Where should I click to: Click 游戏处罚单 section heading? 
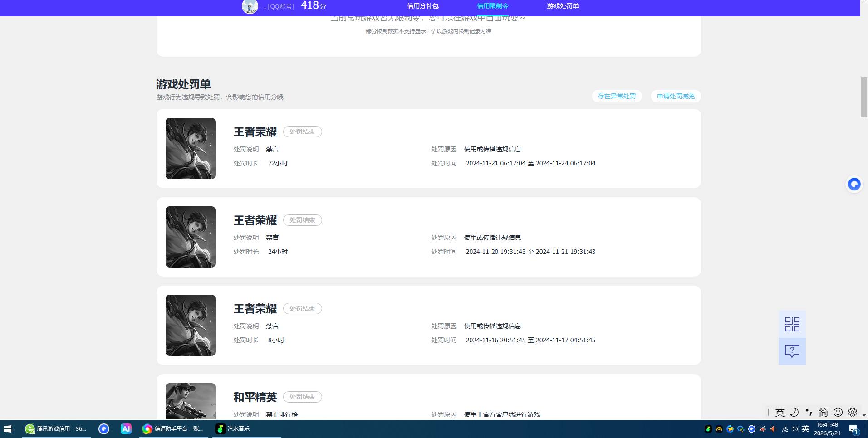tap(183, 84)
